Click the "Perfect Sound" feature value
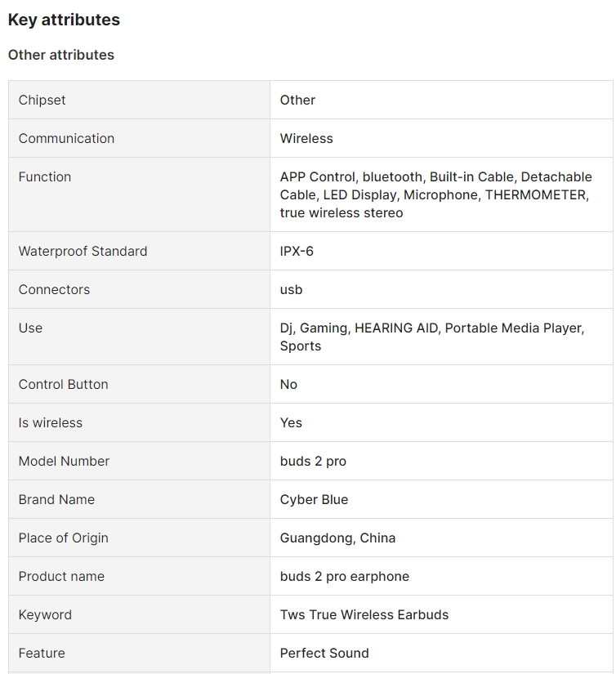 (x=324, y=653)
